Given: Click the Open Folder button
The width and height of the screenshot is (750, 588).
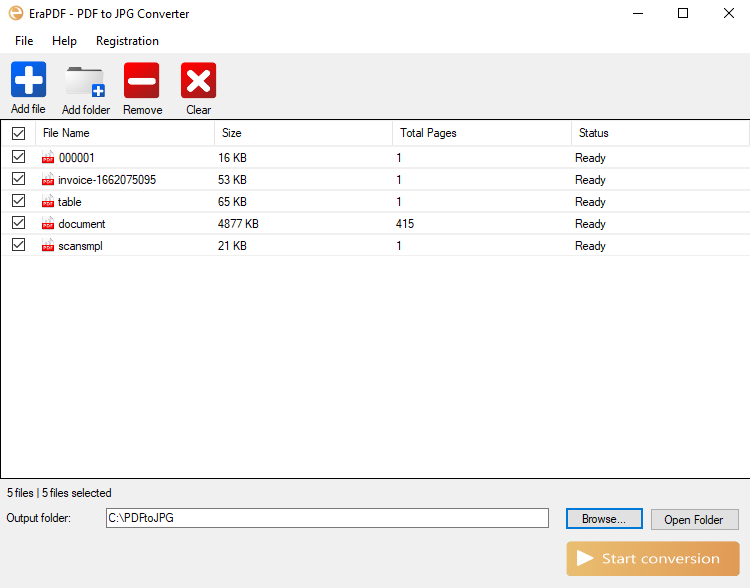Looking at the screenshot, I should 694,520.
